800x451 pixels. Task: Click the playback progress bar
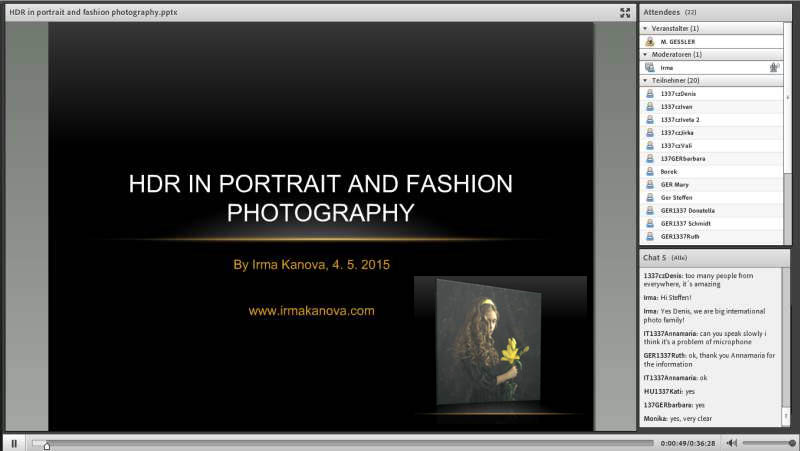point(340,442)
